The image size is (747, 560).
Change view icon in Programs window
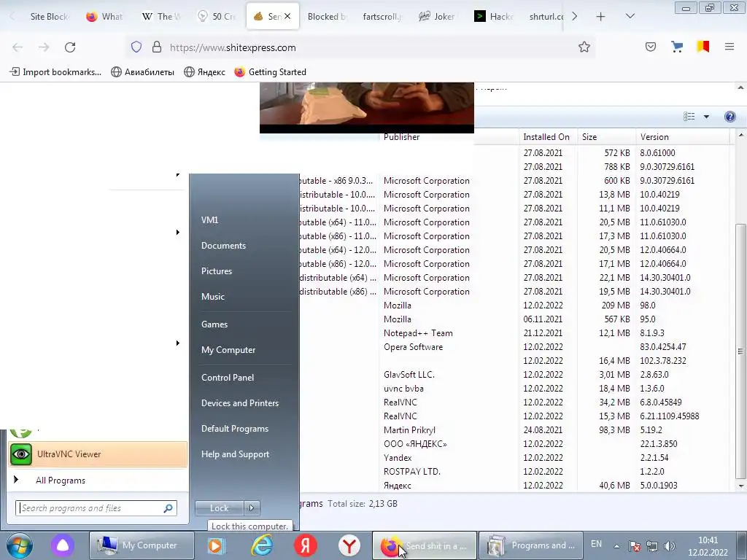689,117
